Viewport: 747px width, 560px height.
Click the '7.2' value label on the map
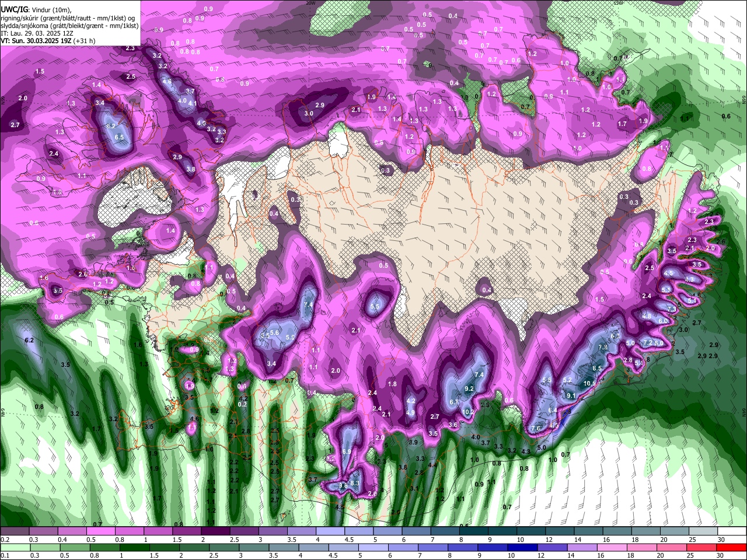point(647,342)
